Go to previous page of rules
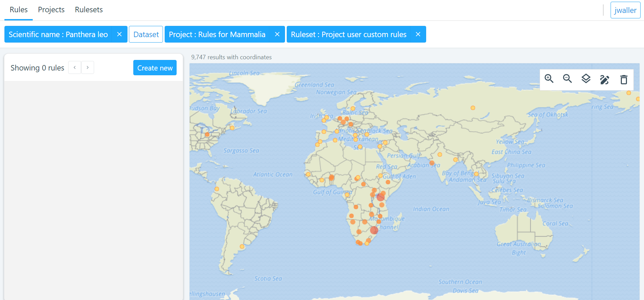Screen dimensions: 644x300 (75, 67)
